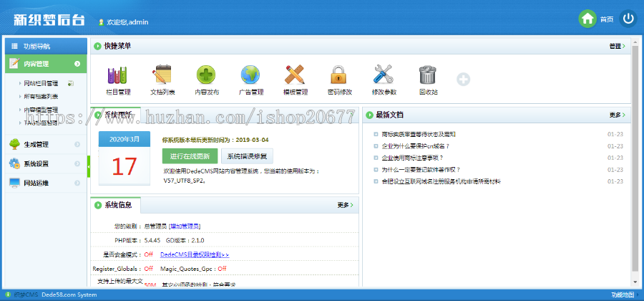Open 更多 link in 最新文档 panel
This screenshot has width=644, height=301.
coord(617,115)
